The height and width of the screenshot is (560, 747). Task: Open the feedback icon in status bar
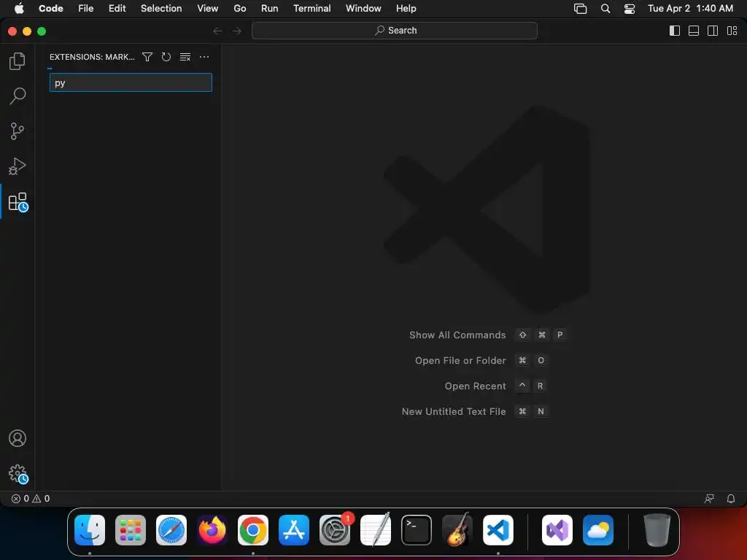[x=709, y=499]
